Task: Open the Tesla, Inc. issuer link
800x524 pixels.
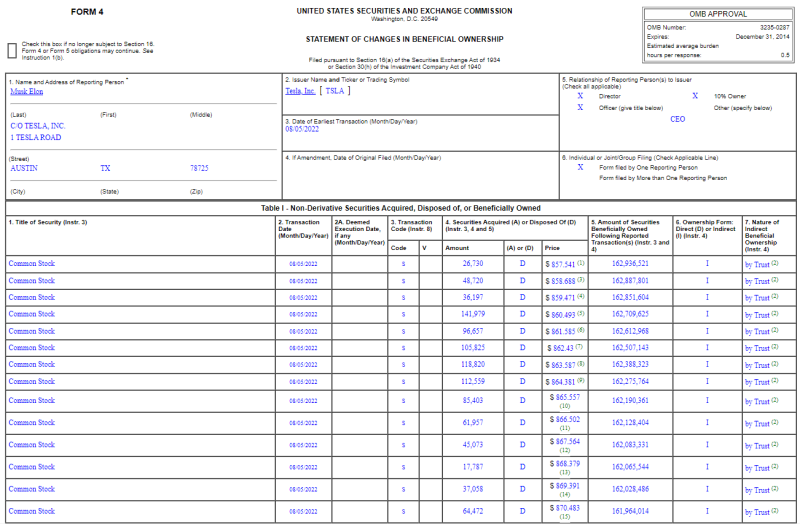Action: click(300, 91)
